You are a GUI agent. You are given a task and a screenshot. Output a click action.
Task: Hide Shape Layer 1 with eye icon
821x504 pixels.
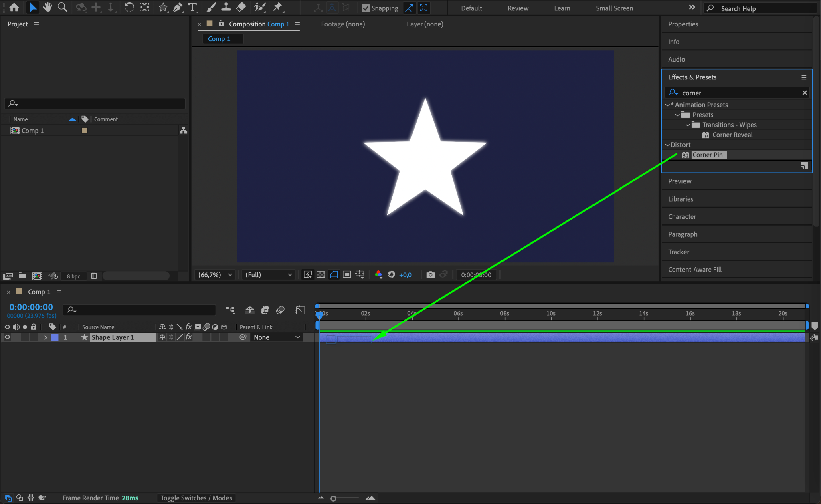click(x=7, y=337)
